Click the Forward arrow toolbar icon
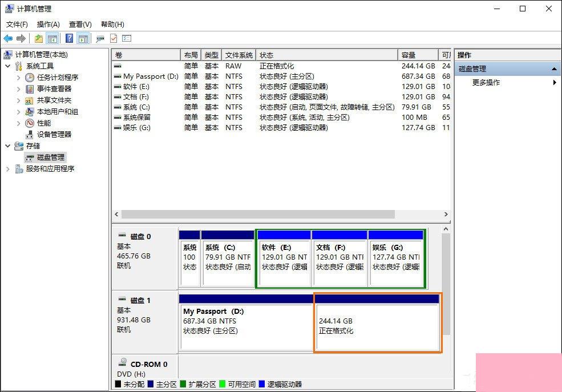Screen dimensions: 562x392 [x=21, y=38]
